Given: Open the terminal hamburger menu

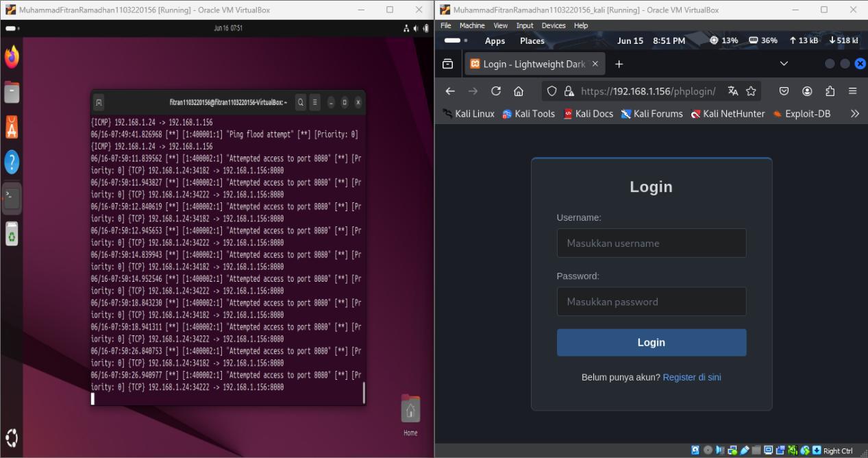Looking at the screenshot, I should (x=315, y=102).
